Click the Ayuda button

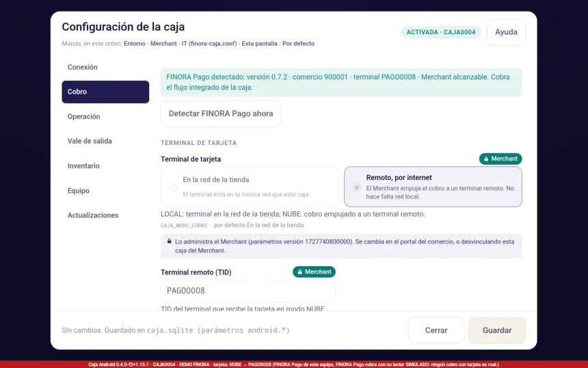tap(506, 32)
